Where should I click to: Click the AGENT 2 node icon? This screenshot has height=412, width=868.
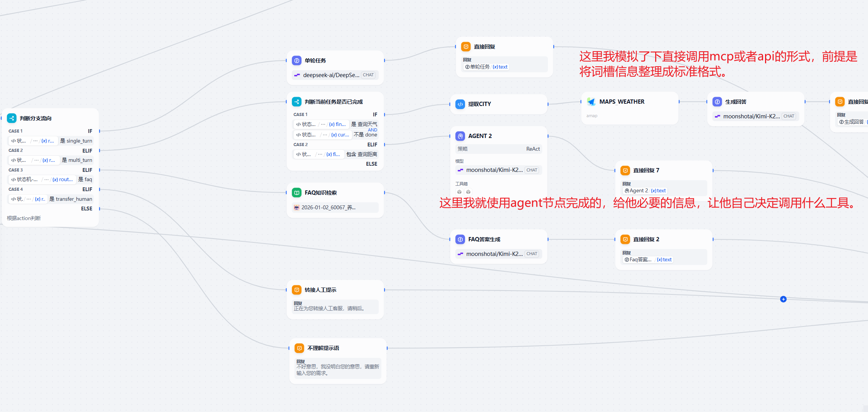click(x=460, y=136)
